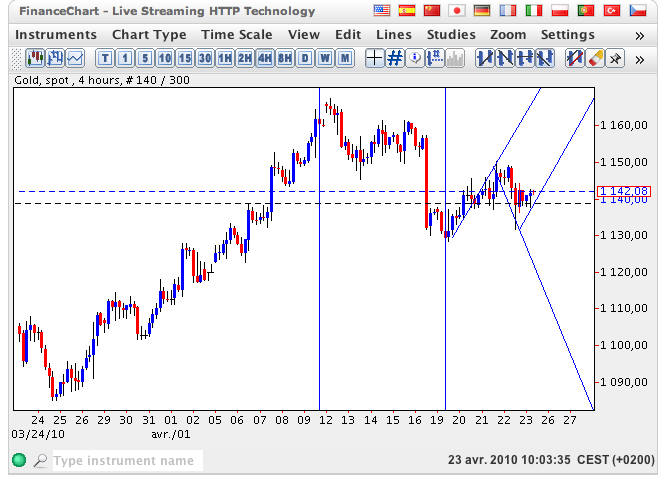Click the eraser tool icon

pyautogui.click(x=595, y=58)
